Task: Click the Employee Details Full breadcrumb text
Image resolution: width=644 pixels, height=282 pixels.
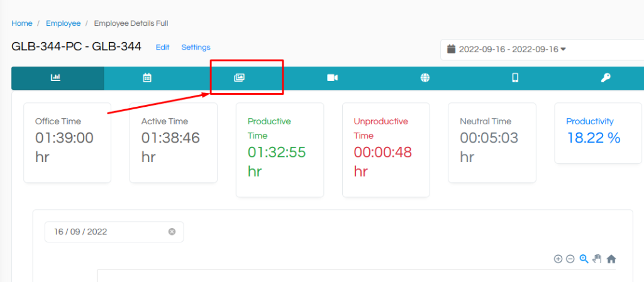Action: tap(131, 23)
